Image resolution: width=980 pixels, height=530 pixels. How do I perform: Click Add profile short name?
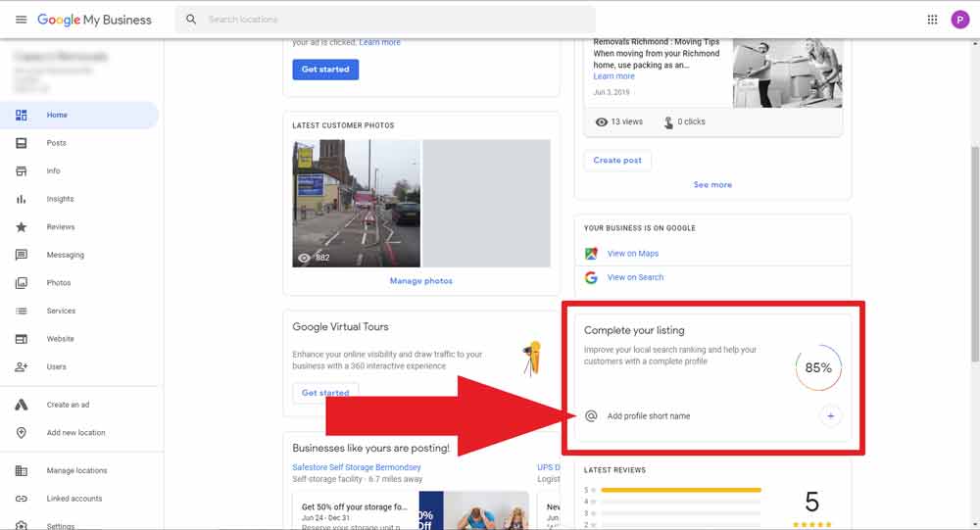(649, 416)
